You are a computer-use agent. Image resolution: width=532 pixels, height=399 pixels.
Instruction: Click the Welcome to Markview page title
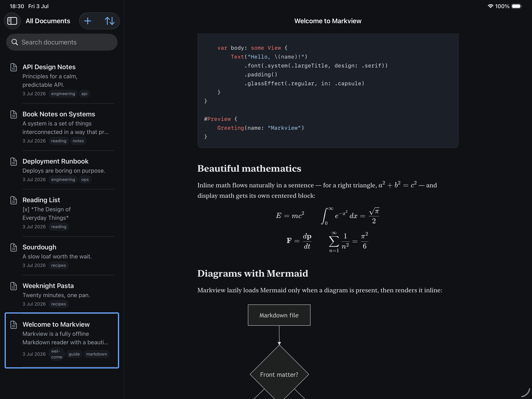tap(328, 21)
